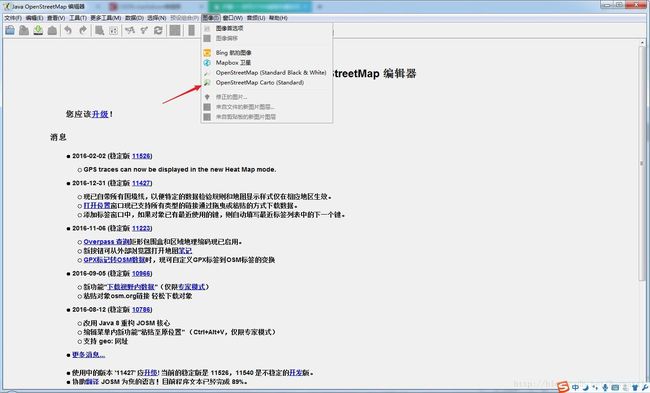Open the 选择(N) menu
The image size is (650, 393).
[x=156, y=18]
